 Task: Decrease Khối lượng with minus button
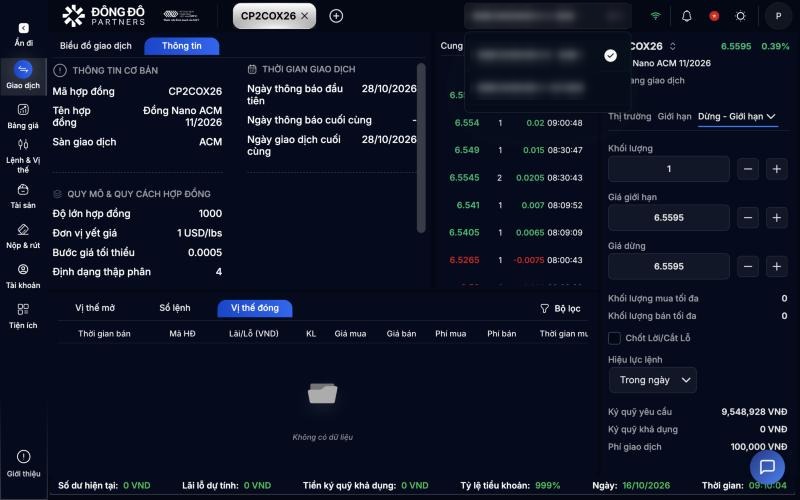747,169
